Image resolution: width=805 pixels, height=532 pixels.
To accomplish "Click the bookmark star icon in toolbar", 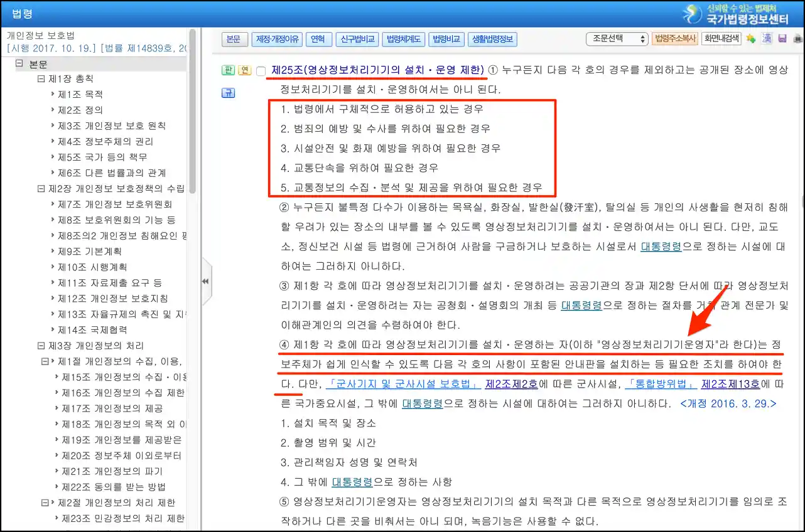I will pos(750,39).
